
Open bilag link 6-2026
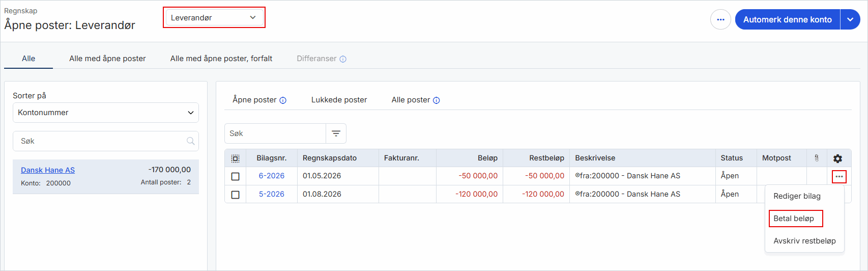click(272, 176)
